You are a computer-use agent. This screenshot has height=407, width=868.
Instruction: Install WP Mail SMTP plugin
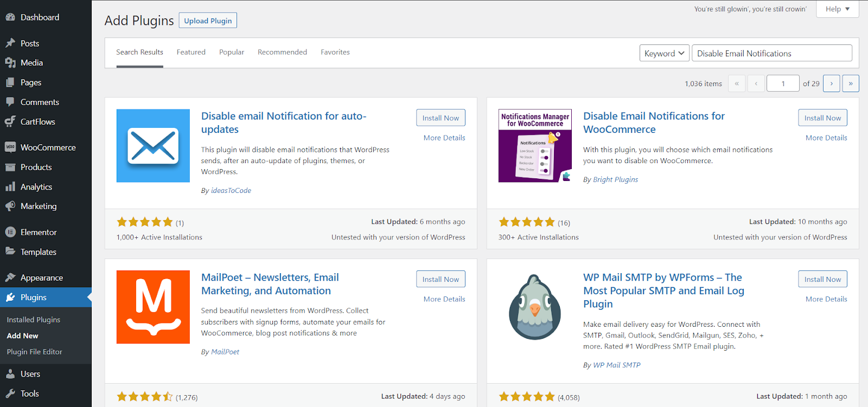[822, 279]
